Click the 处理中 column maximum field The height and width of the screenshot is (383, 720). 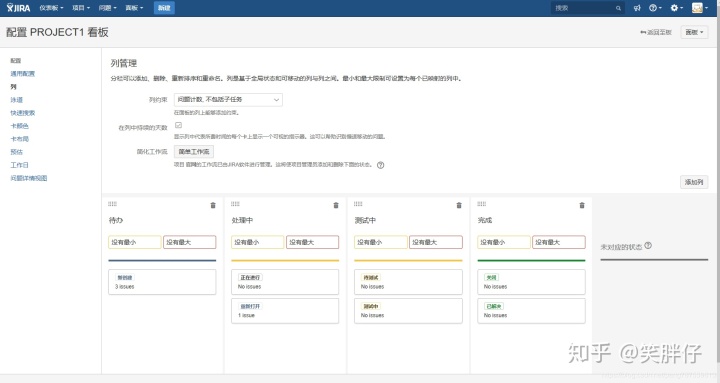tap(313, 242)
